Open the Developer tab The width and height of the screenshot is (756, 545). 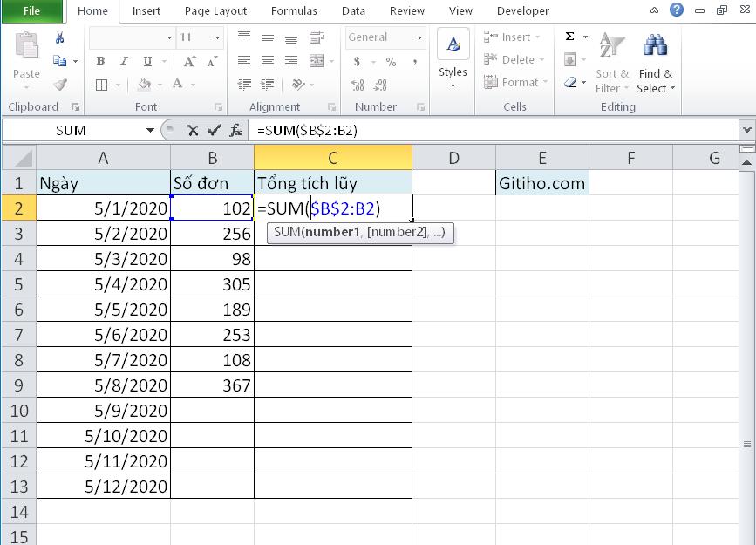pos(522,10)
